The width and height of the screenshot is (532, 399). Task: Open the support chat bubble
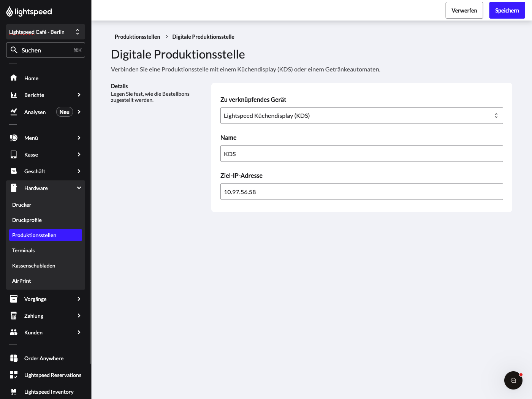click(x=513, y=380)
